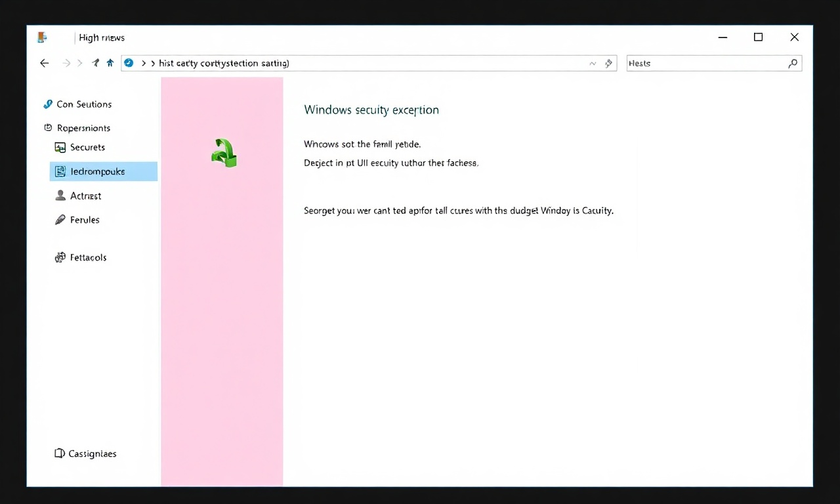Click the green arrow icon in pink panel
840x504 pixels.
224,152
